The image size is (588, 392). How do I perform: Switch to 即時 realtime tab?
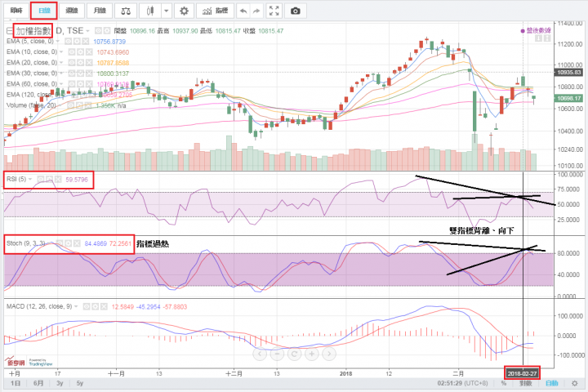[16, 11]
